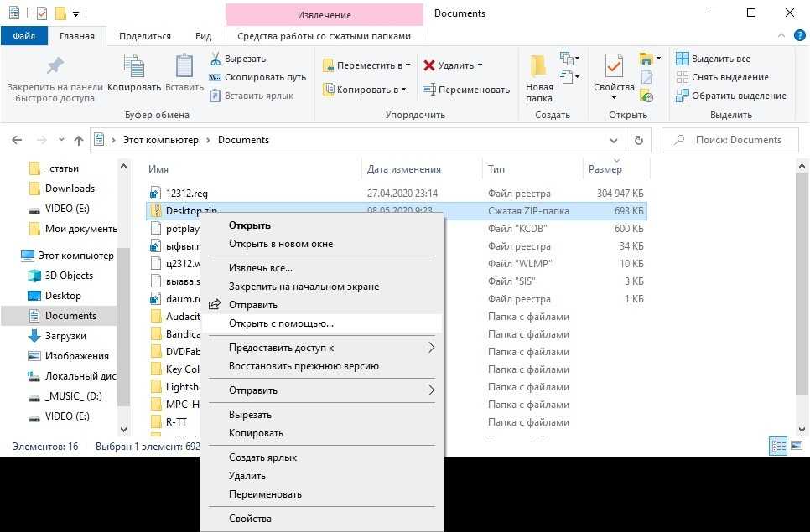Screen dimensions: 810x532
Task: Choose Удалить in the context menu
Action: (321, 476)
